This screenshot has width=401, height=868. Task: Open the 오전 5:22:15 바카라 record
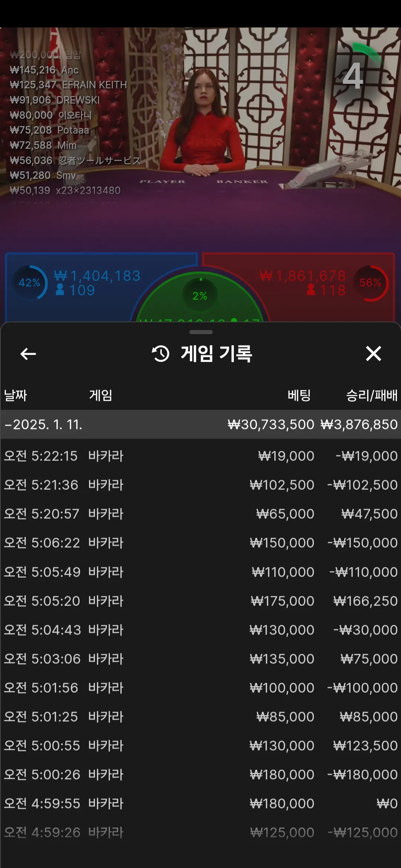coord(200,456)
